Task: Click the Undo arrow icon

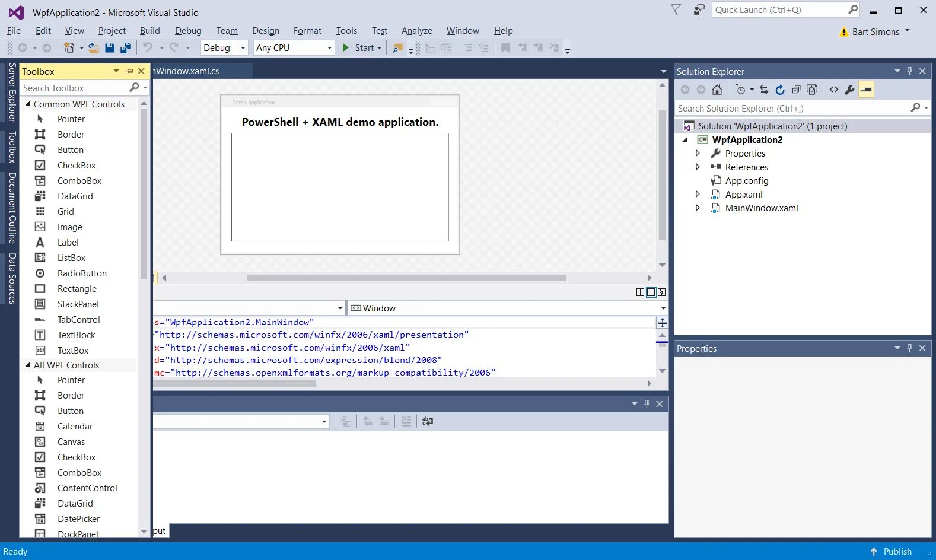Action: (x=148, y=47)
